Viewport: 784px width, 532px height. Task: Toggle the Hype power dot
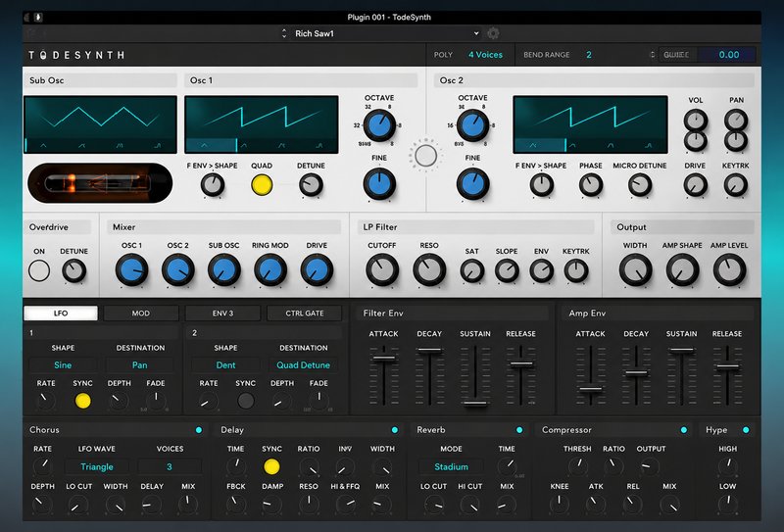(746, 430)
